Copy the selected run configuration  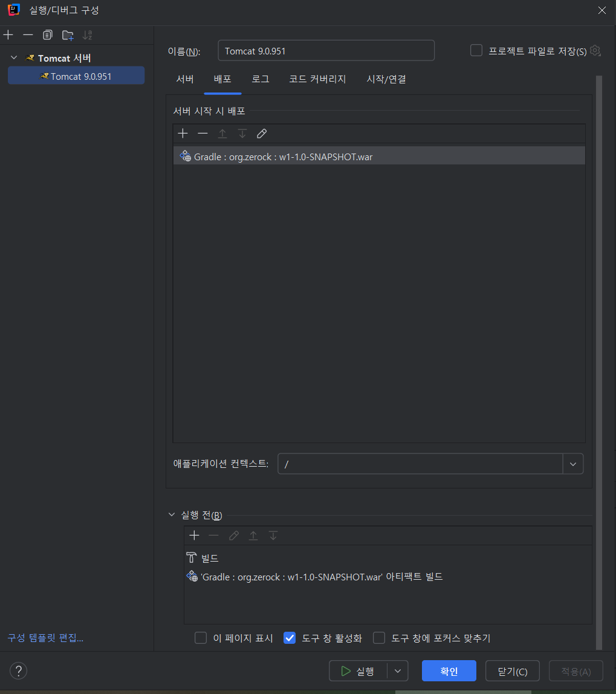pyautogui.click(x=47, y=35)
